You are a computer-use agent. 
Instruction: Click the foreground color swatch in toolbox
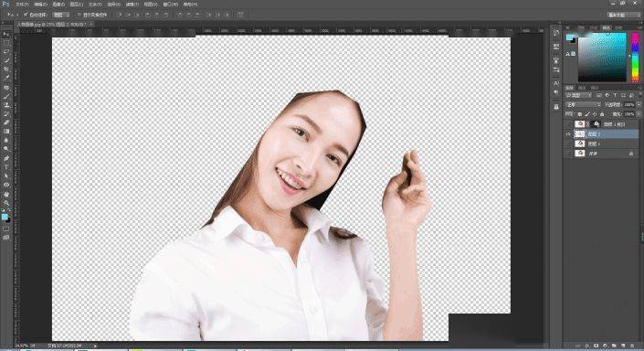pyautogui.click(x=5, y=217)
